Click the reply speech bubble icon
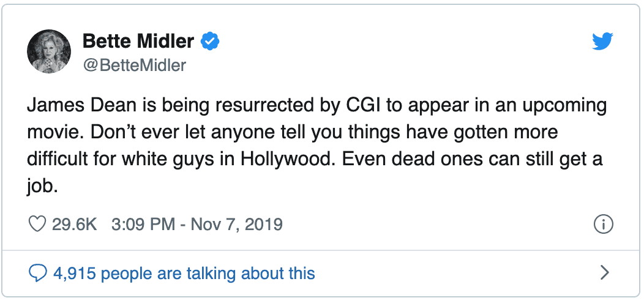This screenshot has height=306, width=644. [x=38, y=272]
